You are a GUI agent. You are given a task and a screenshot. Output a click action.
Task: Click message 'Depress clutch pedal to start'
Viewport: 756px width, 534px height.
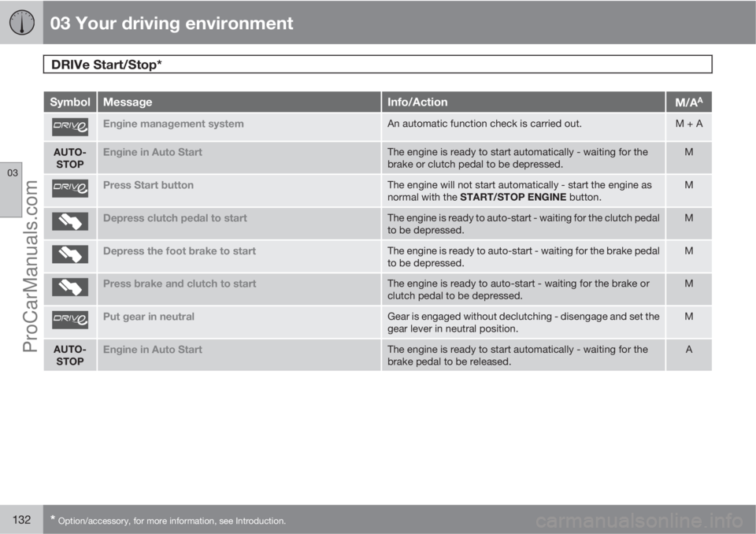pos(175,218)
